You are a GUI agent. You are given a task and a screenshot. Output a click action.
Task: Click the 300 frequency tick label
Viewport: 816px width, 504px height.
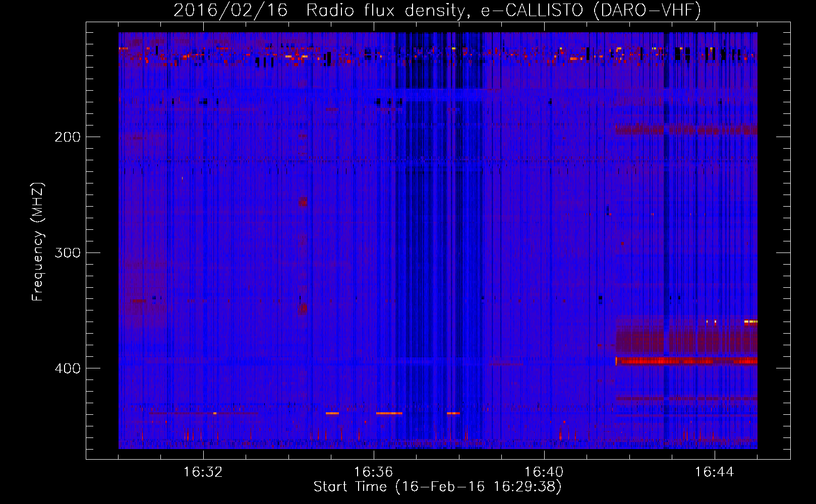click(x=67, y=253)
